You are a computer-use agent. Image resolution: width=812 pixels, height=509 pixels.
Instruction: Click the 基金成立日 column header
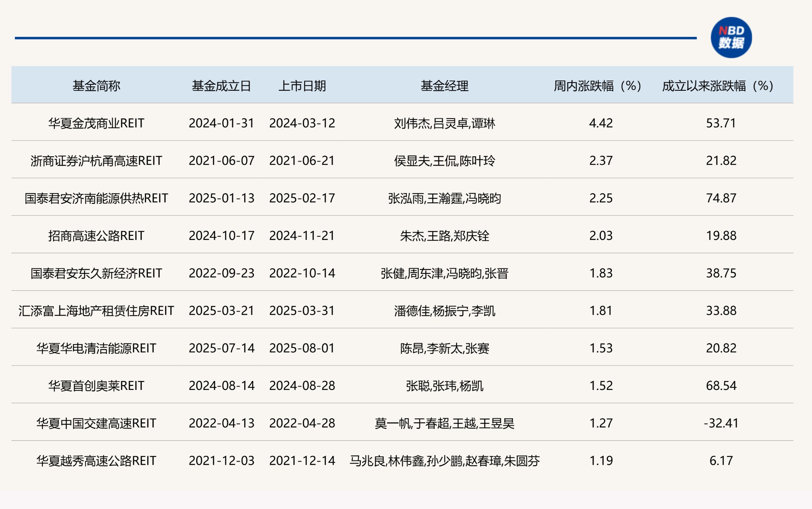pos(221,86)
